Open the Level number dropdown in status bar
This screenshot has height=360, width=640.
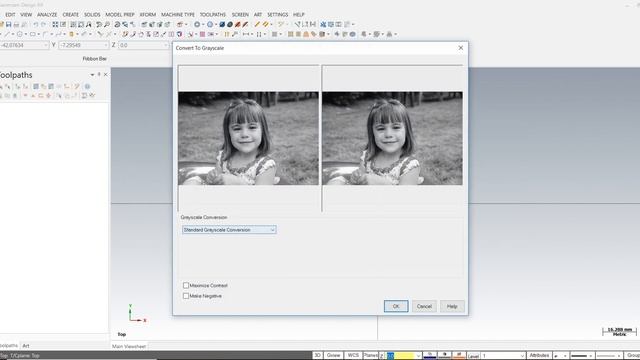(x=522, y=356)
